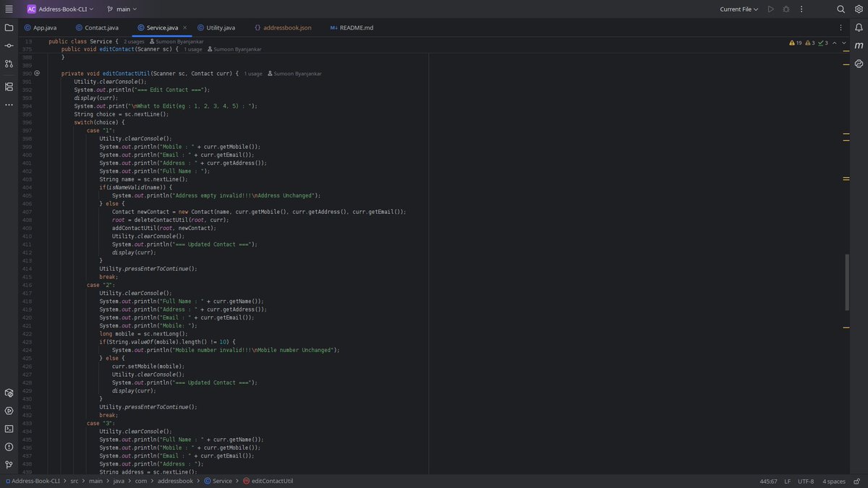Switch to Utility.java tab

pyautogui.click(x=216, y=27)
